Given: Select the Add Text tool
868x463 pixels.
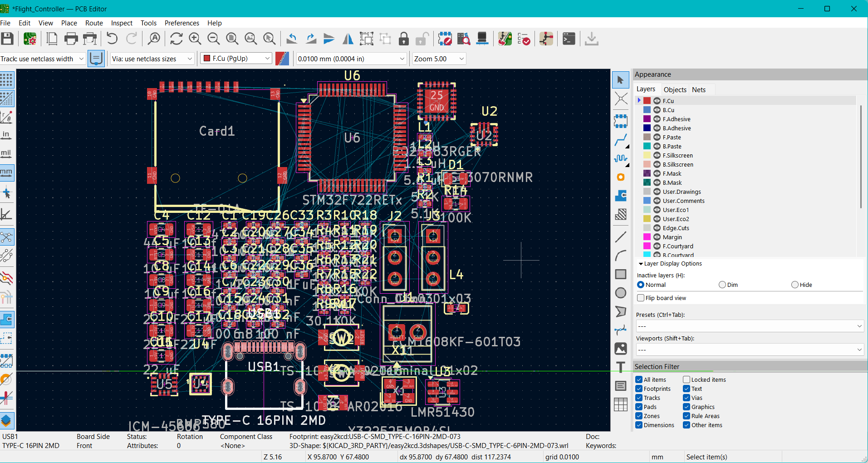Looking at the screenshot, I should point(621,367).
